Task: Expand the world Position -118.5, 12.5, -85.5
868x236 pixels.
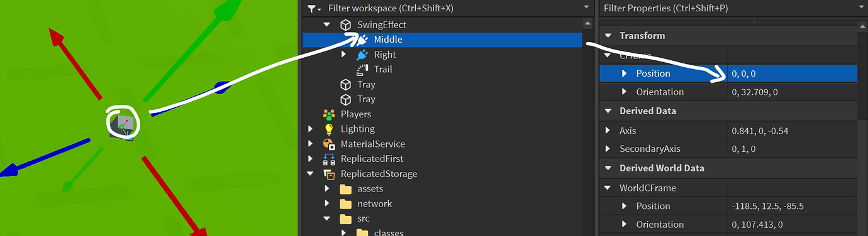Action: (625, 206)
